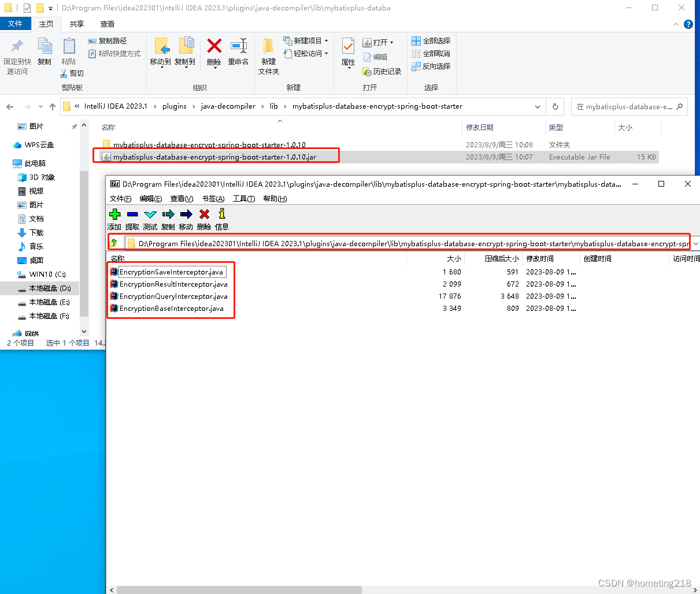The width and height of the screenshot is (700, 594).
Task: Click Select all (全部选择) in ribbon
Action: click(431, 41)
